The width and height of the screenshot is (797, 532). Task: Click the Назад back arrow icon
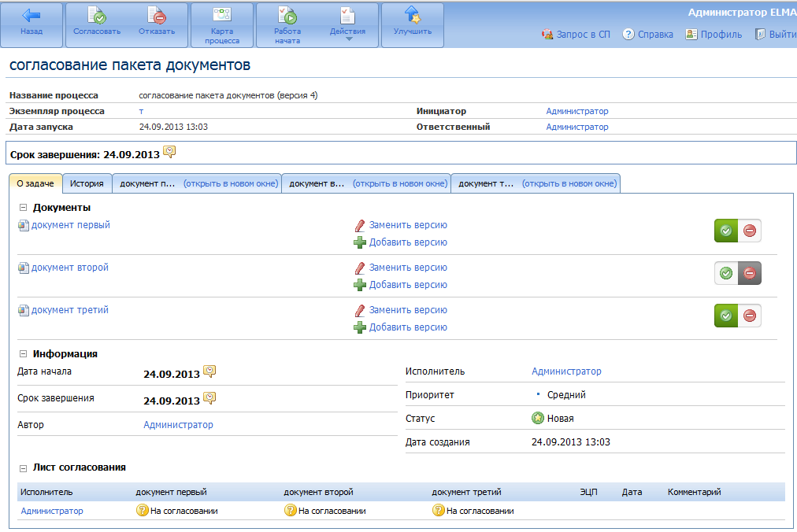pos(32,16)
